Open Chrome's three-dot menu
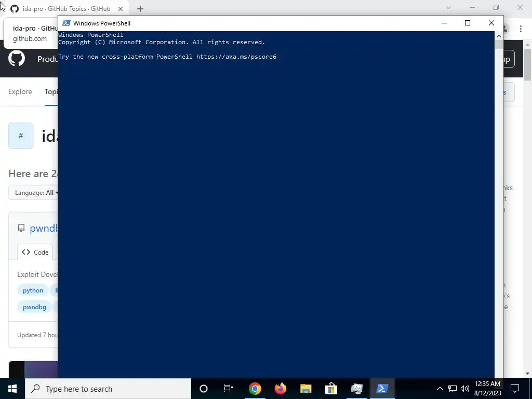Image resolution: width=532 pixels, height=399 pixels. [x=521, y=29]
